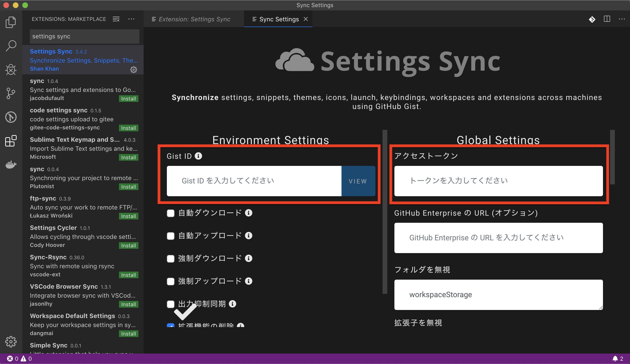Enable the 強制ダウンロード checkbox
The width and height of the screenshot is (630, 364).
click(170, 259)
